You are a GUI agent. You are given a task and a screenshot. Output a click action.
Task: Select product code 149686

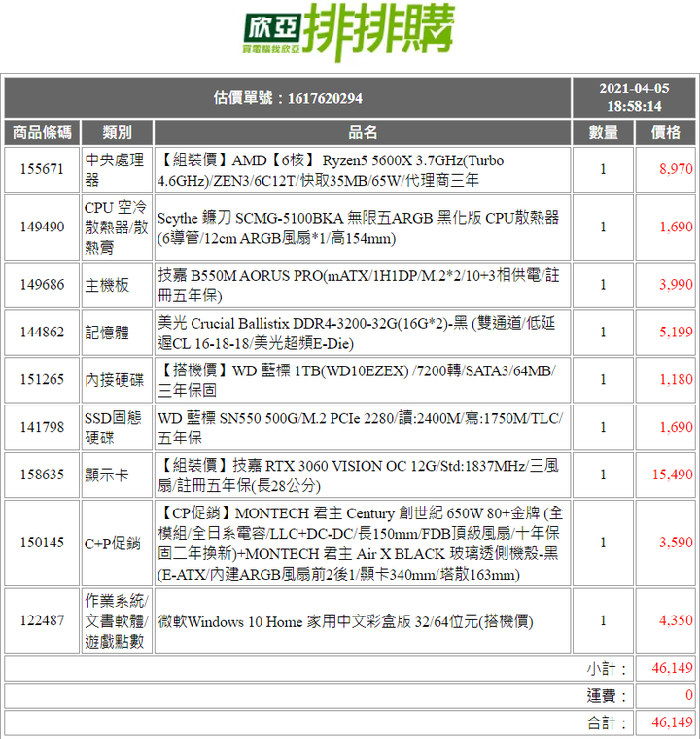pyautogui.click(x=42, y=285)
